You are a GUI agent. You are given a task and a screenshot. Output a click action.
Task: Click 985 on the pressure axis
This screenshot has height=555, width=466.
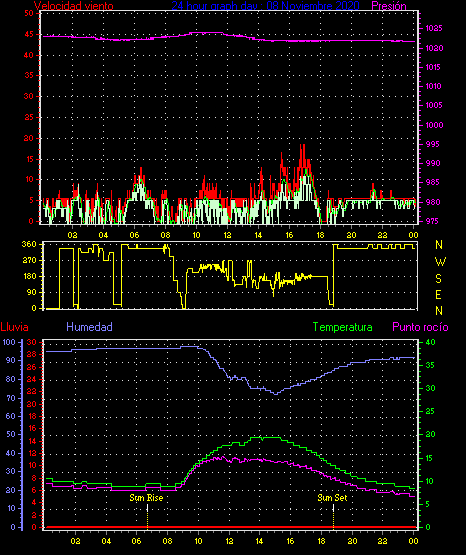(432, 183)
